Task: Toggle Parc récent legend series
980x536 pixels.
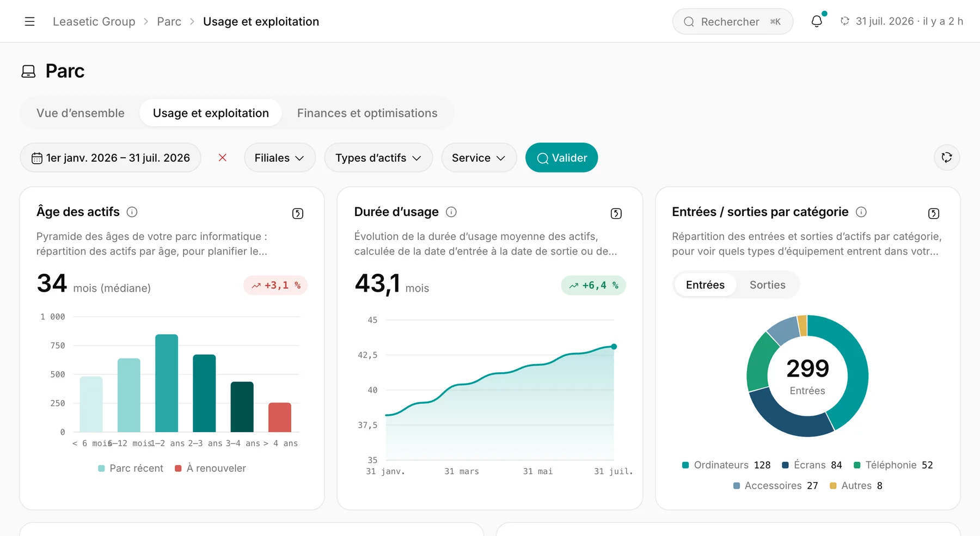Action: point(131,468)
